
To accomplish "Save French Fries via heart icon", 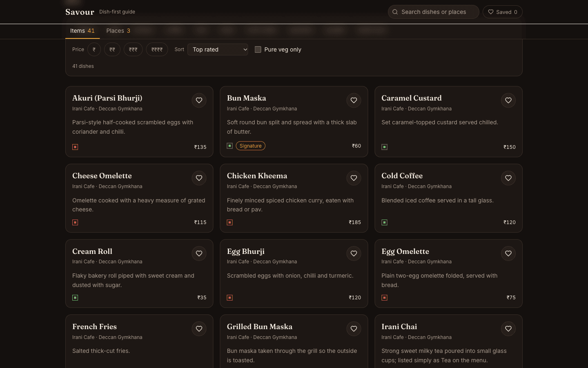I will 199,329.
